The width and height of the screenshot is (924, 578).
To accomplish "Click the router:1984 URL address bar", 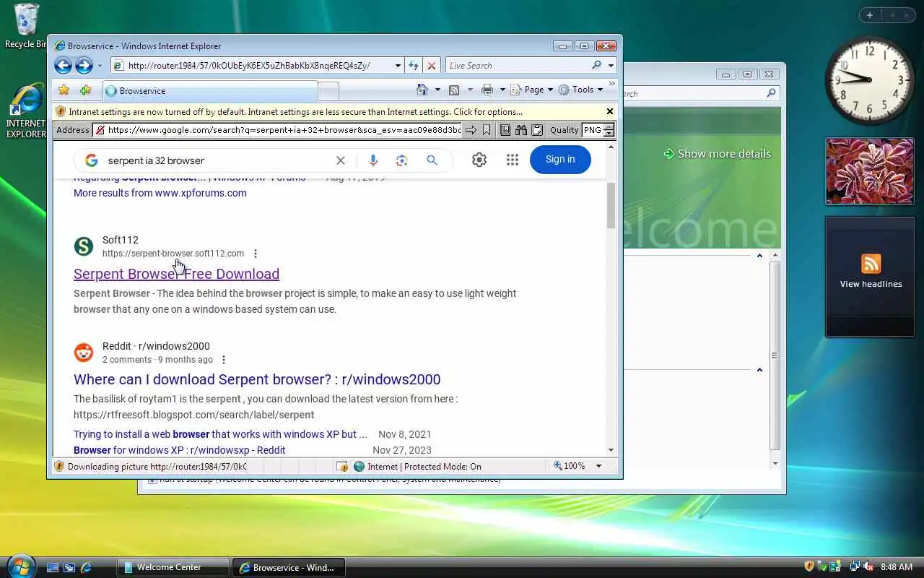I will (252, 66).
